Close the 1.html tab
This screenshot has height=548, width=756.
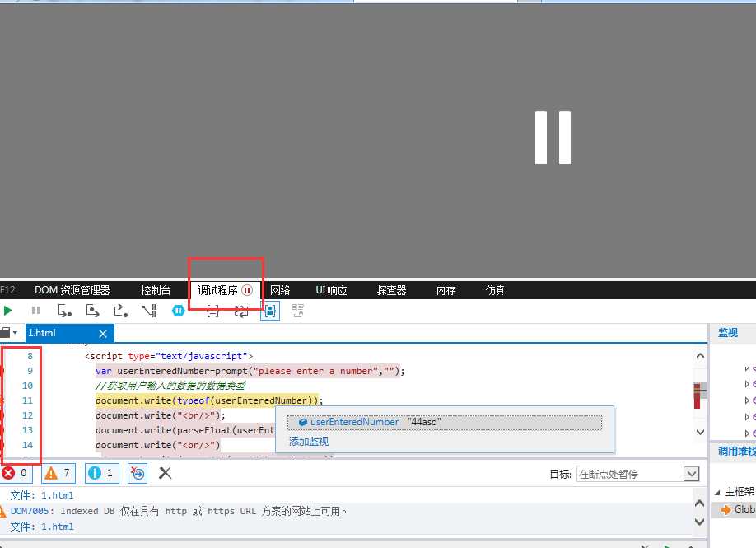pos(103,334)
